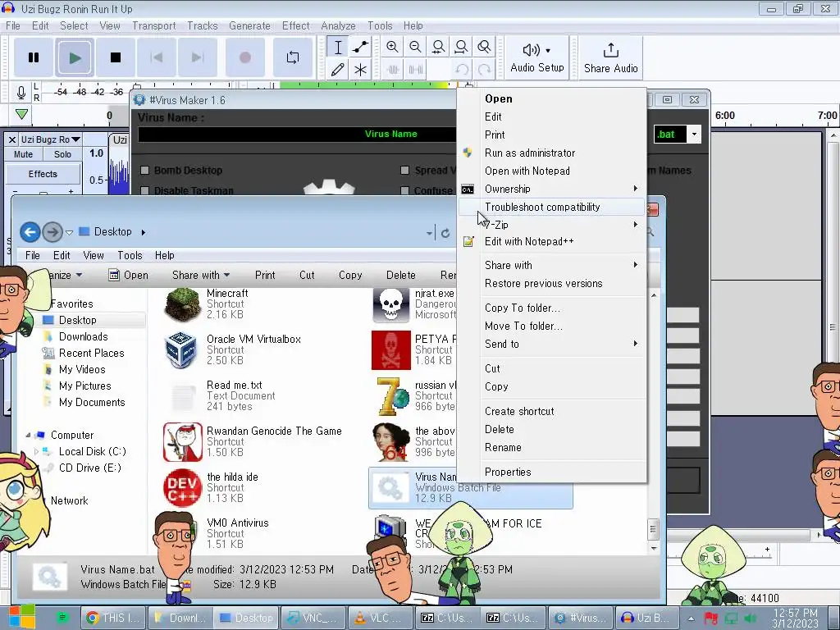Click Trim audio outside selection icon

pyautogui.click(x=392, y=70)
